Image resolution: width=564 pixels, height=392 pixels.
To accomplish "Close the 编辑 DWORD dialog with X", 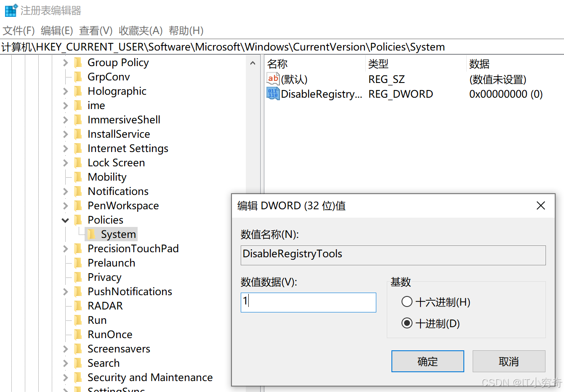I will point(541,205).
